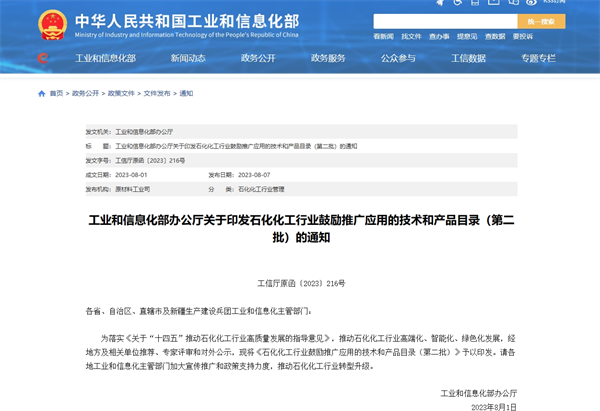The height and width of the screenshot is (411, 600).
Task: Click the national emblem logo
Action: point(52,25)
